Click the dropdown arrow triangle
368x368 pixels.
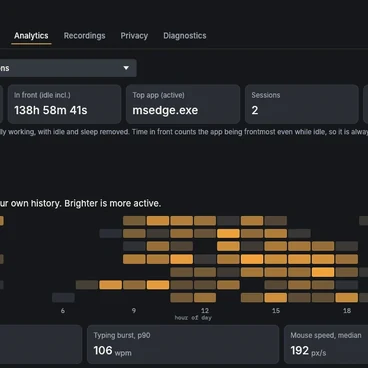(x=126, y=68)
